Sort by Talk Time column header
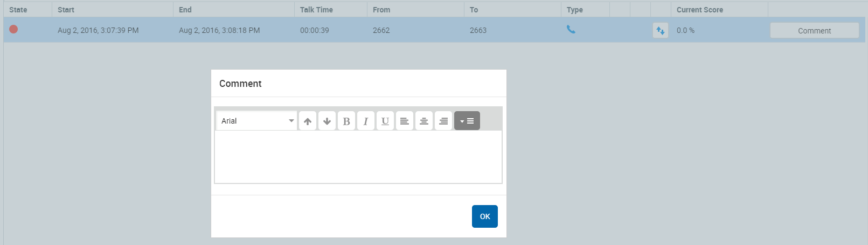Viewport: 868px width, 245px height. click(316, 10)
